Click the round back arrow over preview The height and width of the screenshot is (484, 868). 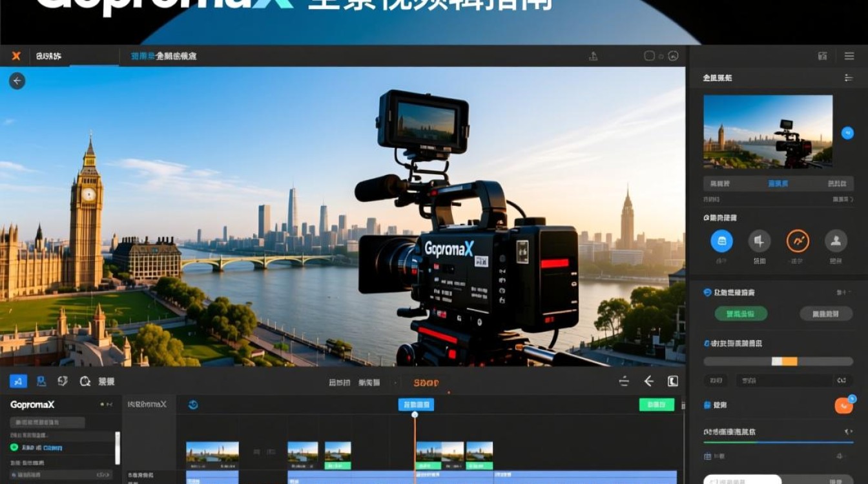point(17,81)
